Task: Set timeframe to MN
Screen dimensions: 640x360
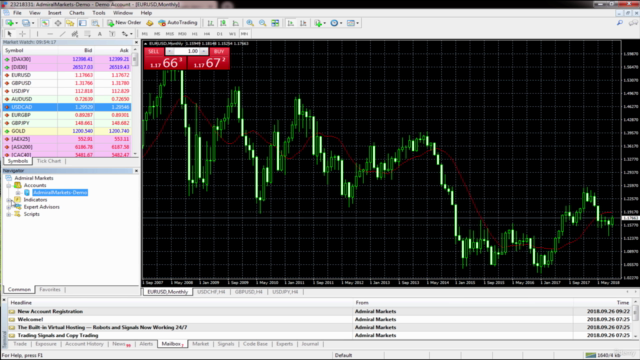Action: pyautogui.click(x=244, y=34)
